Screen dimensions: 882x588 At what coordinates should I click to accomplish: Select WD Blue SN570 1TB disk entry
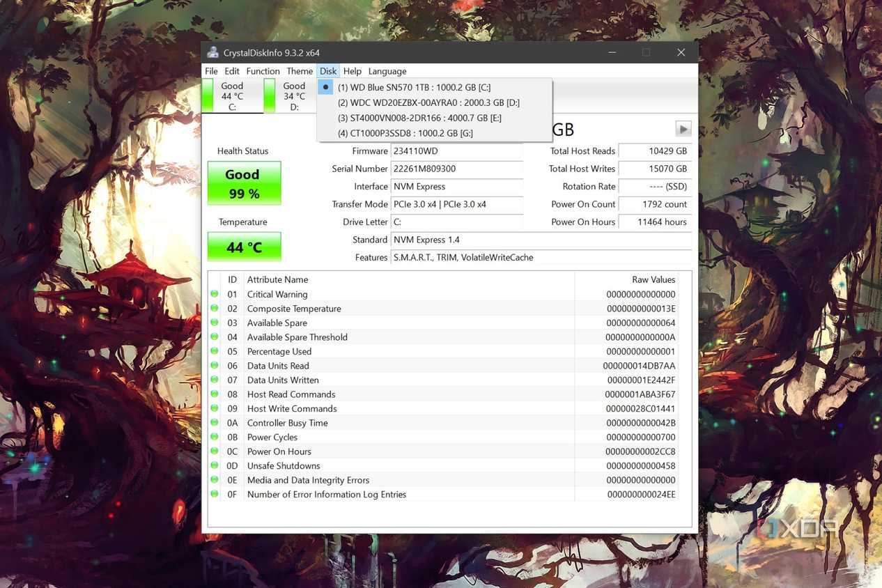coord(435,87)
